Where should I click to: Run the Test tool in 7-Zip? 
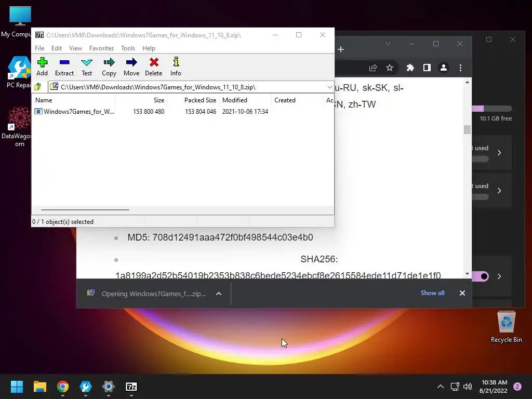coord(87,67)
